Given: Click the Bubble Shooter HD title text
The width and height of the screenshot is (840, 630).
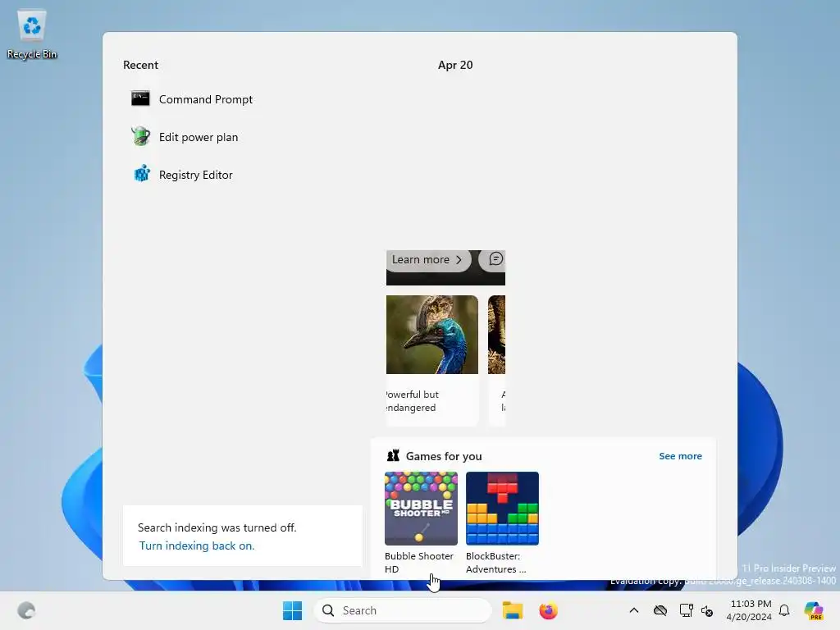Looking at the screenshot, I should (419, 563).
